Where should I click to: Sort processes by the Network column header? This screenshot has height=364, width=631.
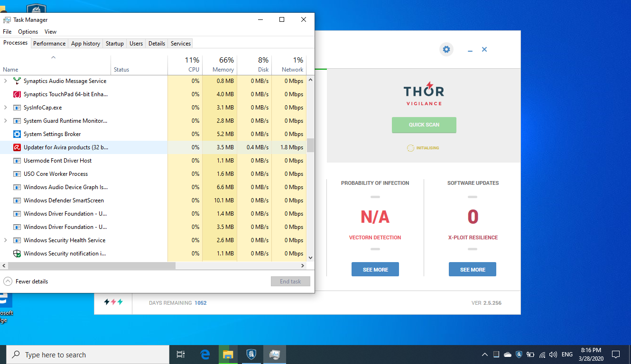[x=289, y=65]
